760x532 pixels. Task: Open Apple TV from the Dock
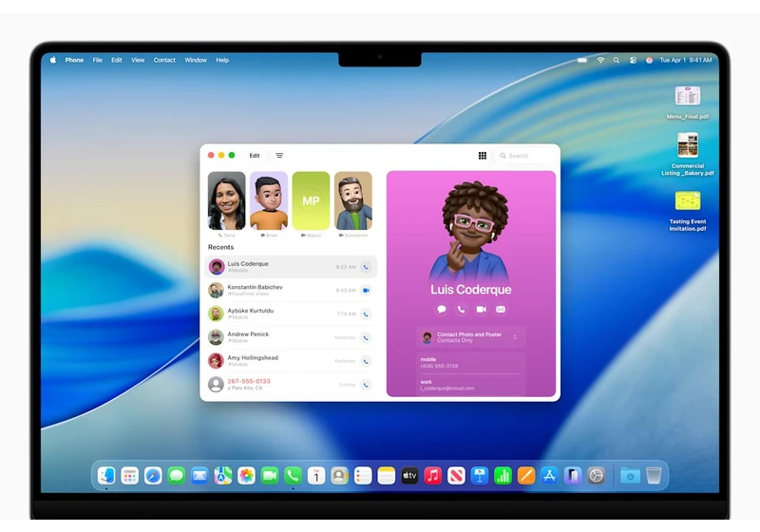pos(409,476)
